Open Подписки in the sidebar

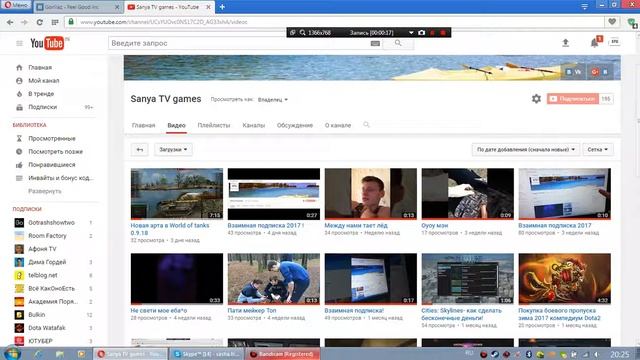click(42, 107)
